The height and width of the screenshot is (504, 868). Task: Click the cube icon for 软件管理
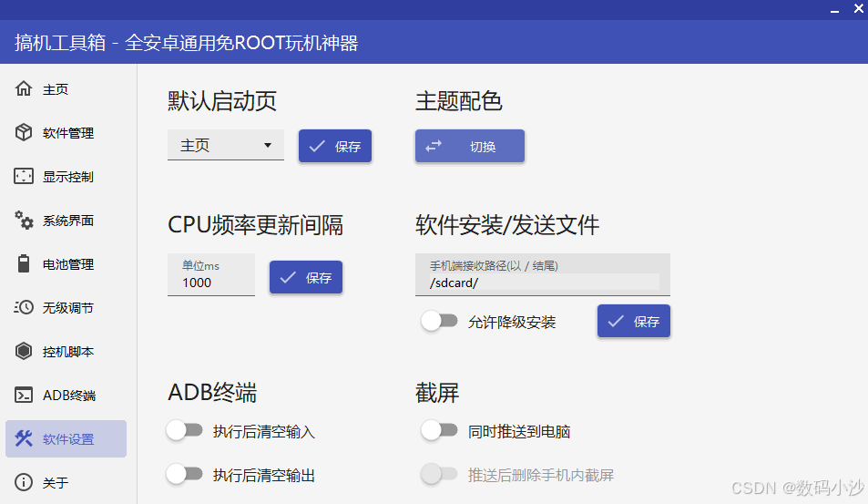pyautogui.click(x=24, y=132)
